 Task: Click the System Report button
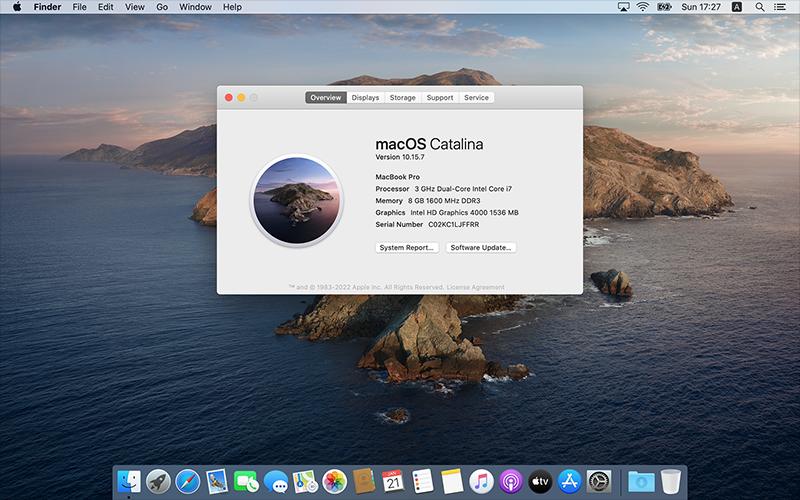407,247
